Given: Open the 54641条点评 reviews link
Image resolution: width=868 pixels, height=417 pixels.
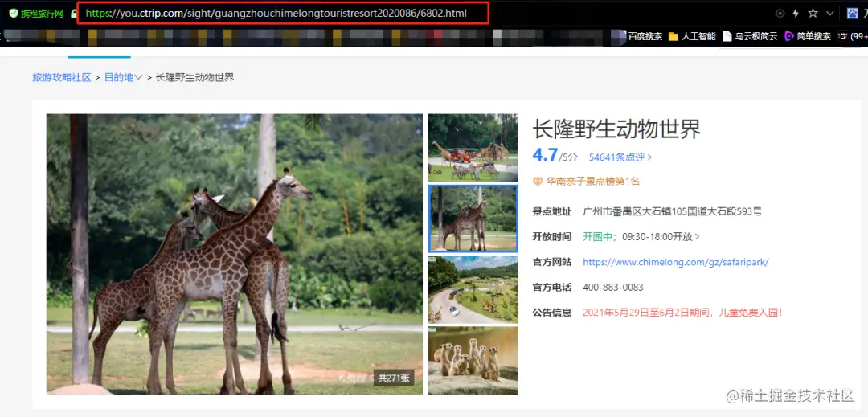Looking at the screenshot, I should point(620,157).
